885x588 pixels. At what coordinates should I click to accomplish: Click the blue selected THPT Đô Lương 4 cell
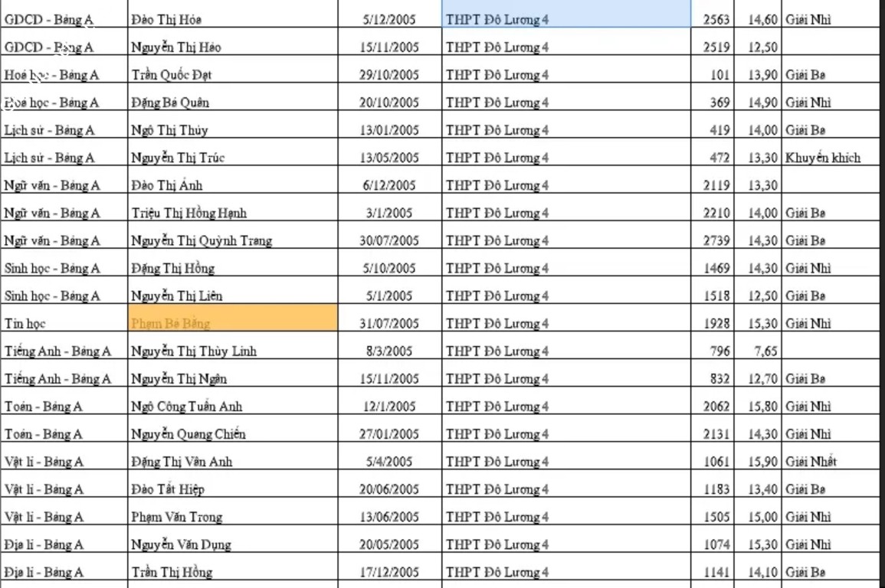point(565,19)
